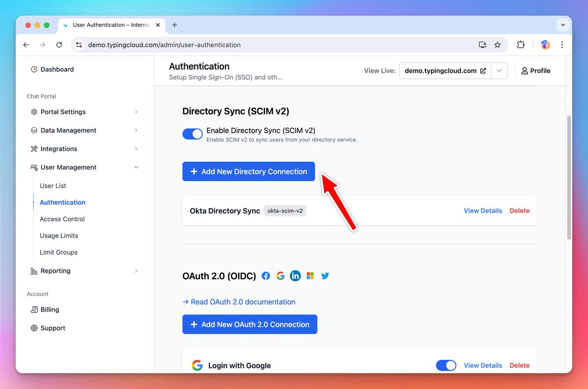This screenshot has width=588, height=389.
Task: Open the Access Control menu item
Action: (x=62, y=219)
